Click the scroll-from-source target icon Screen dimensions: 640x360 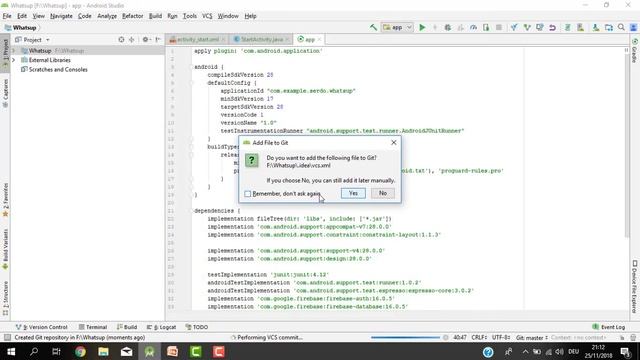(x=121, y=40)
